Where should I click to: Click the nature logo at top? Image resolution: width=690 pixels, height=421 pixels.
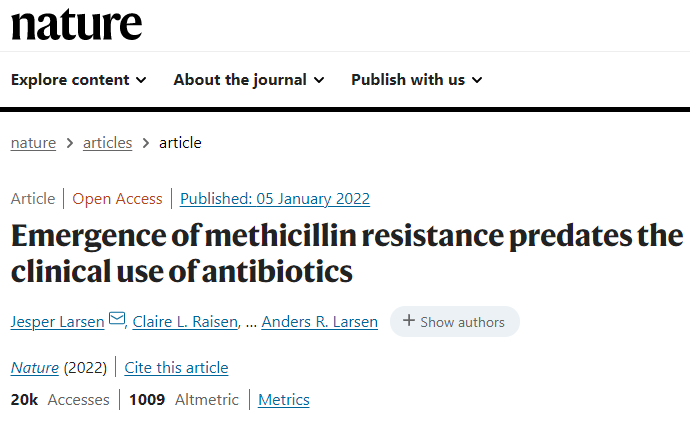coord(77,25)
